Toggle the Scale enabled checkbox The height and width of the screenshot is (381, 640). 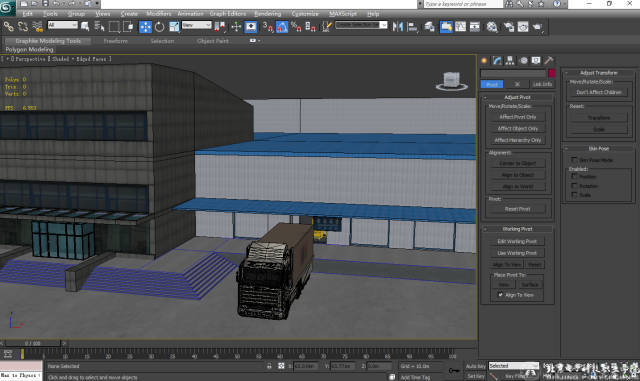[x=574, y=195]
